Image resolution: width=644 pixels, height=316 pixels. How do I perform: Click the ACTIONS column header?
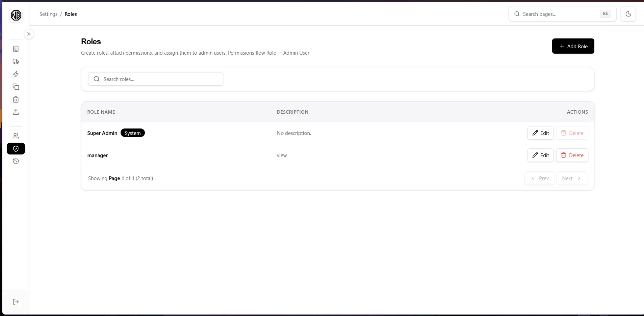(x=577, y=112)
